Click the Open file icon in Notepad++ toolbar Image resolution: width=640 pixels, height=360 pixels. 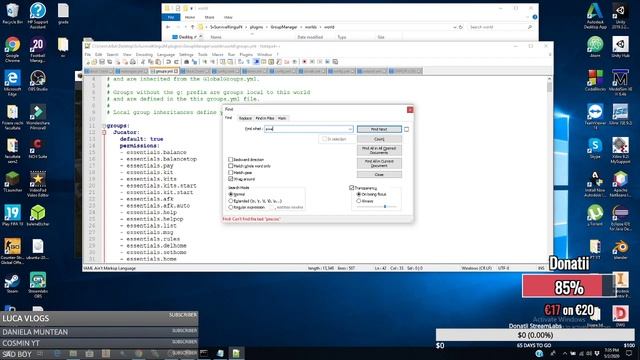click(x=94, y=62)
